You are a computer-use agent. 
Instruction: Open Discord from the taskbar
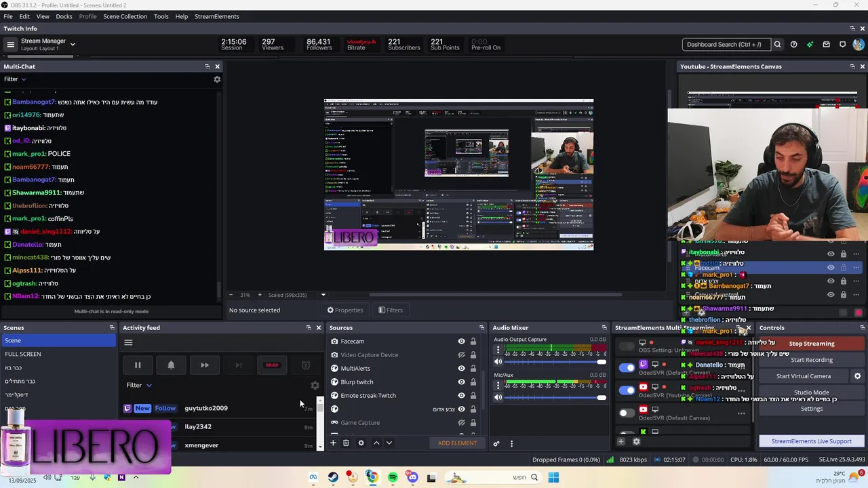click(412, 478)
